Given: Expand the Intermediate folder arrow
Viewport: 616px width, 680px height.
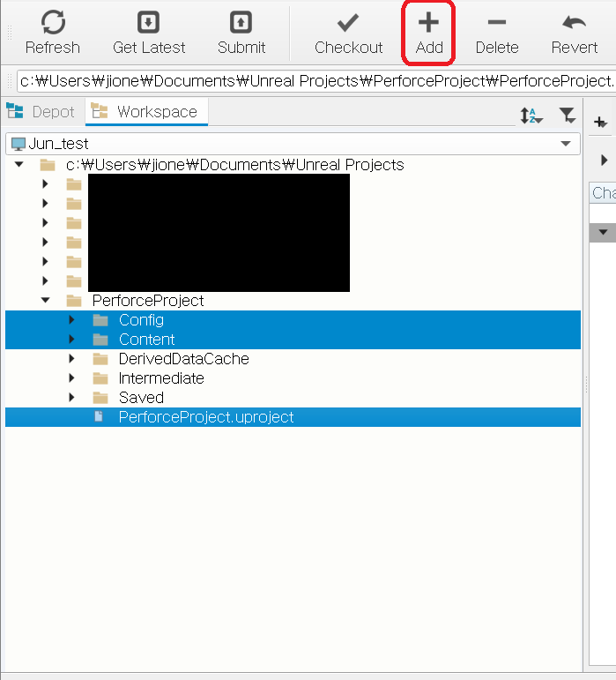Looking at the screenshot, I should click(x=72, y=378).
